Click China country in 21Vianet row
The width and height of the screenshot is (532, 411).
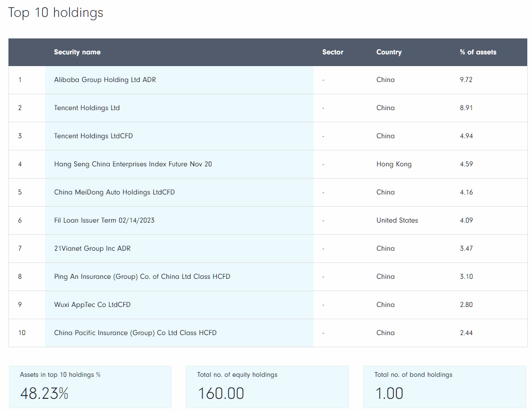tap(386, 248)
